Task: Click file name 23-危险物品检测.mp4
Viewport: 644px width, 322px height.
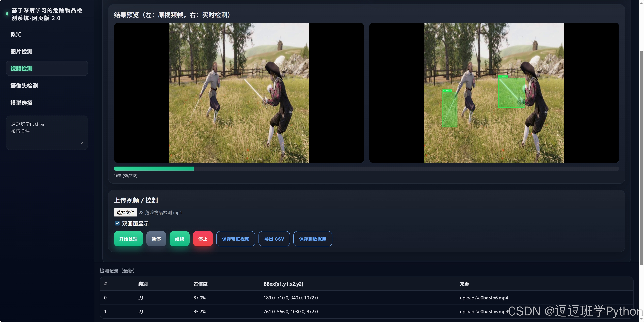Action: [x=160, y=213]
